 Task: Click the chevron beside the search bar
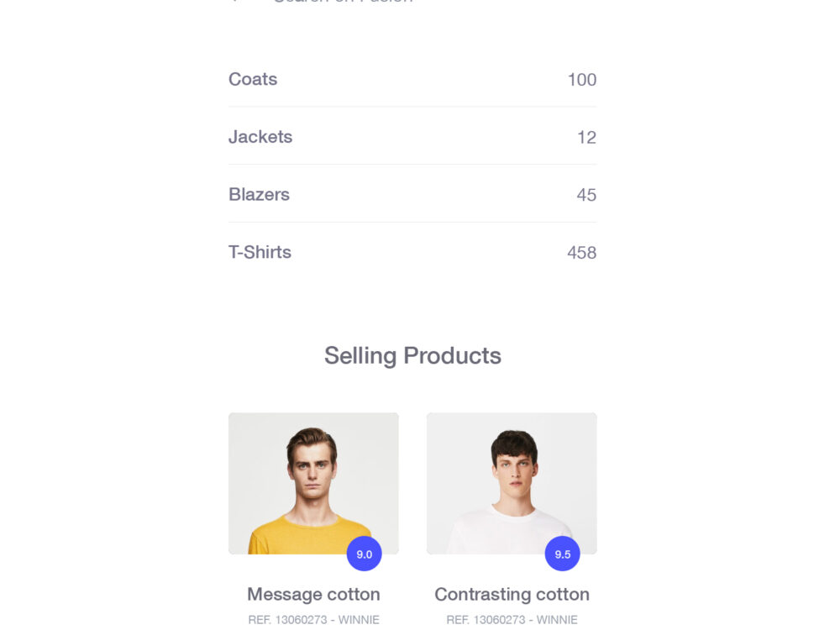pyautogui.click(x=233, y=2)
